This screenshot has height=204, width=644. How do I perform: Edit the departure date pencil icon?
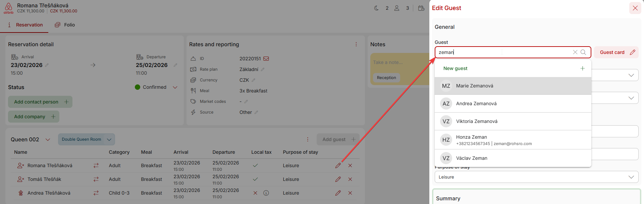175,65
